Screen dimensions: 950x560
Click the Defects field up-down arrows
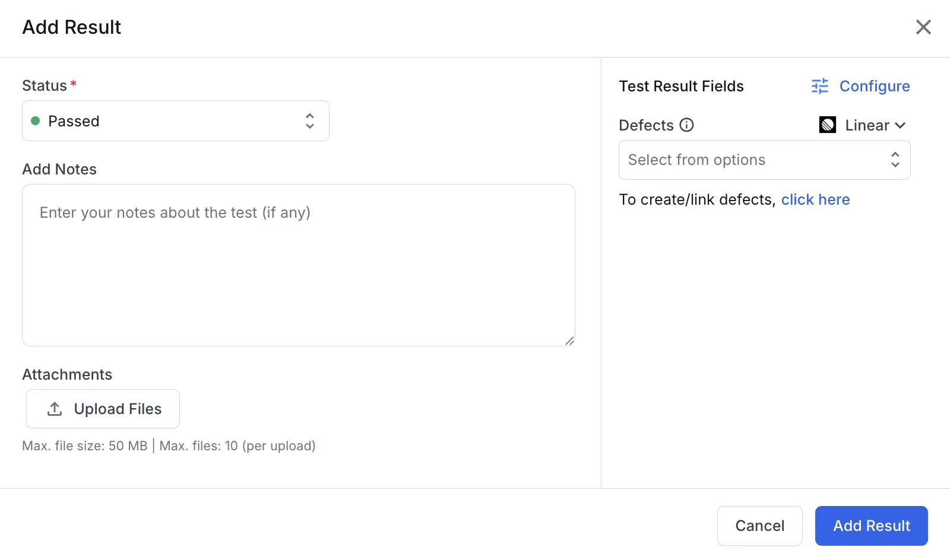[895, 160]
